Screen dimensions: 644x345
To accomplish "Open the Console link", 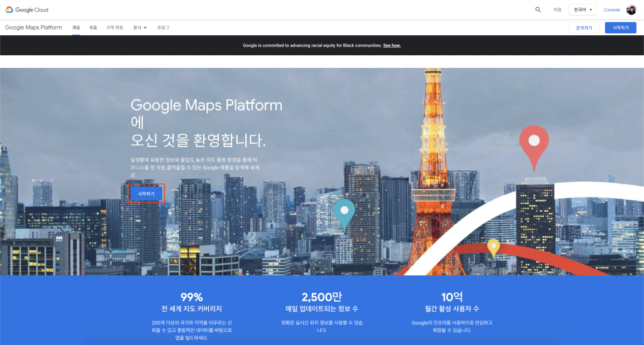I will [x=611, y=9].
